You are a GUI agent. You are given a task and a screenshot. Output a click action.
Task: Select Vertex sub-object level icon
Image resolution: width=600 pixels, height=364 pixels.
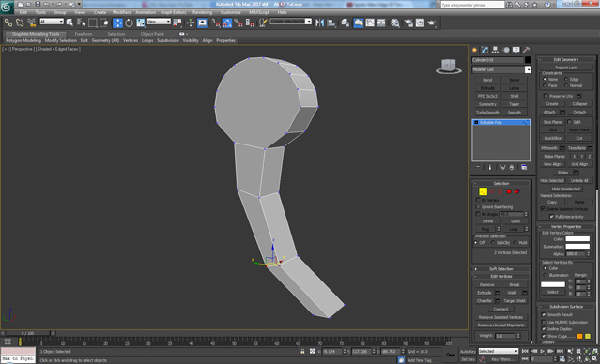click(483, 191)
